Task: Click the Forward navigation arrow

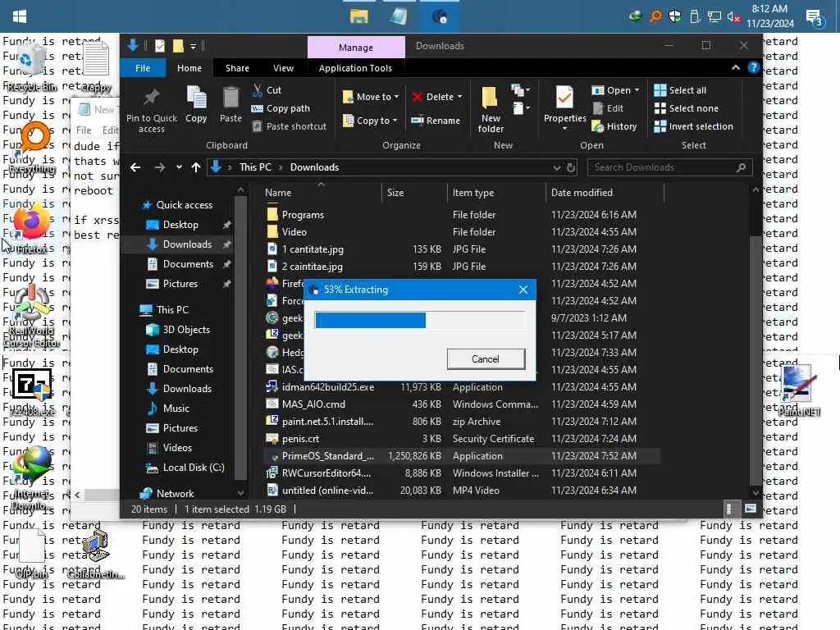Action: coord(159,167)
